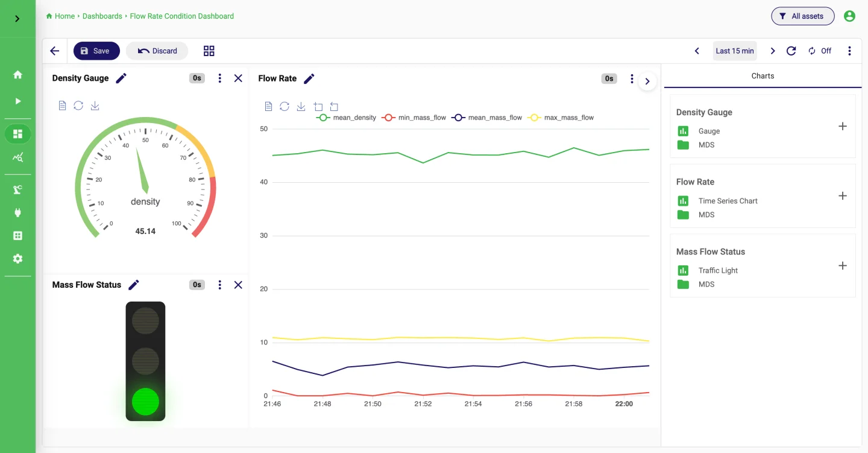Click the play icon in the sidebar

tap(17, 101)
